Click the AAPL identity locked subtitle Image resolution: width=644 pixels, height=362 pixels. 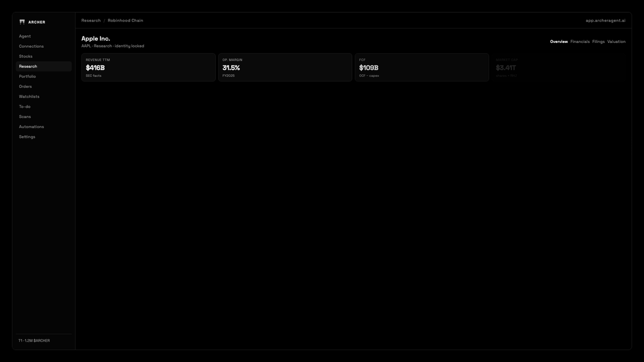[x=113, y=46]
